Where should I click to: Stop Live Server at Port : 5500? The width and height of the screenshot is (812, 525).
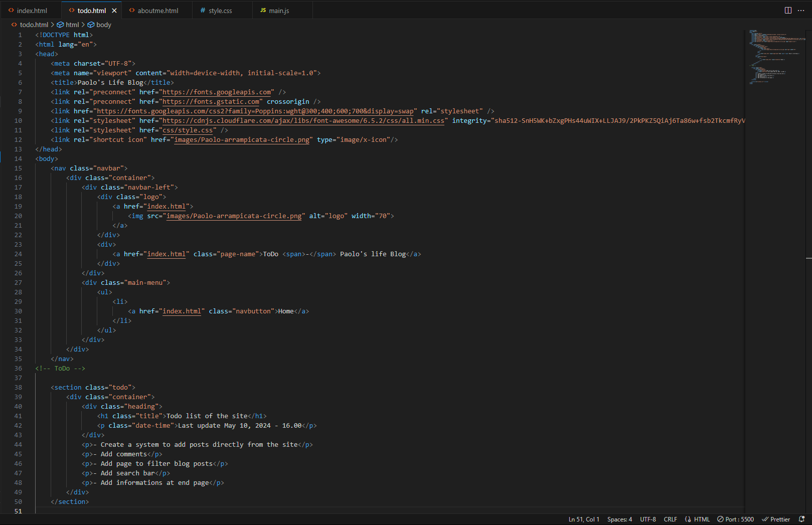click(735, 519)
